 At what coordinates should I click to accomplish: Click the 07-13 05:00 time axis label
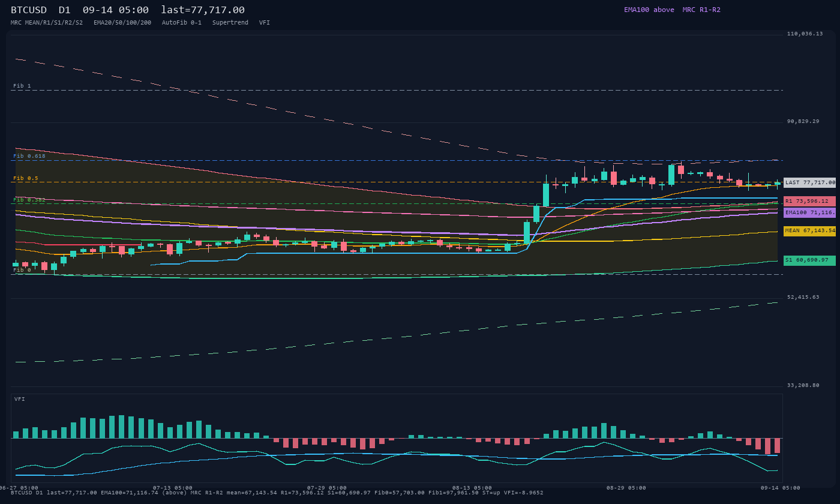pyautogui.click(x=173, y=488)
